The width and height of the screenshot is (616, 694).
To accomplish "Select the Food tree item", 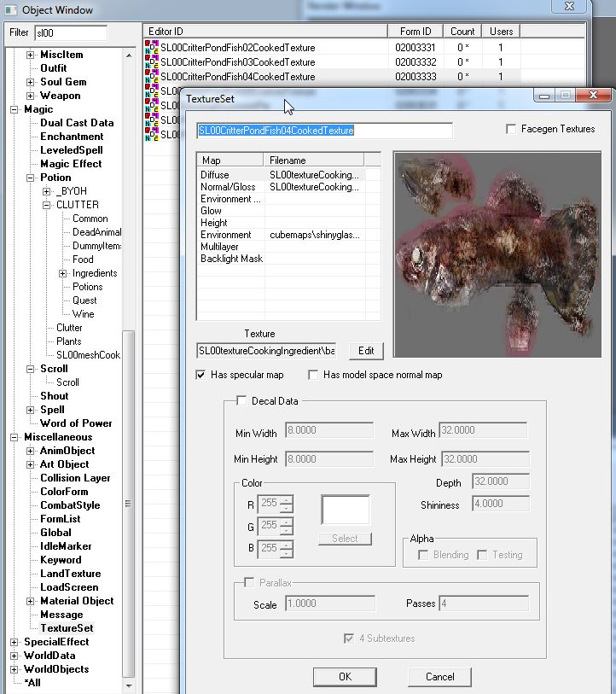I will pyautogui.click(x=83, y=260).
